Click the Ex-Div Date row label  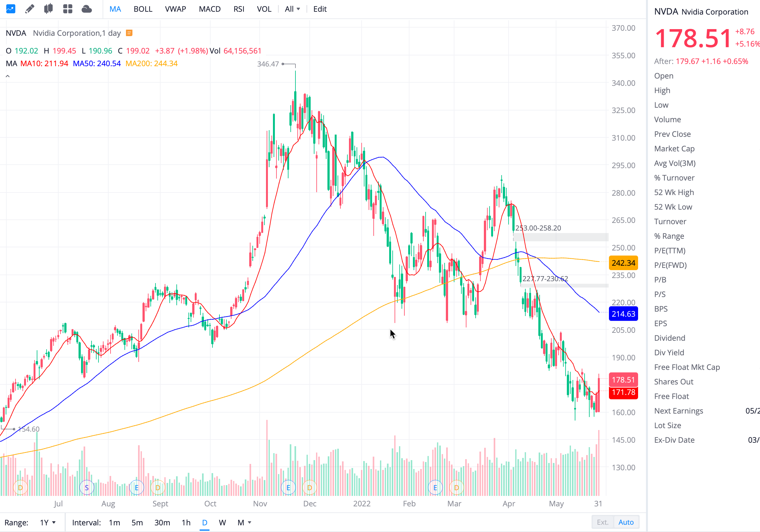coord(674,440)
